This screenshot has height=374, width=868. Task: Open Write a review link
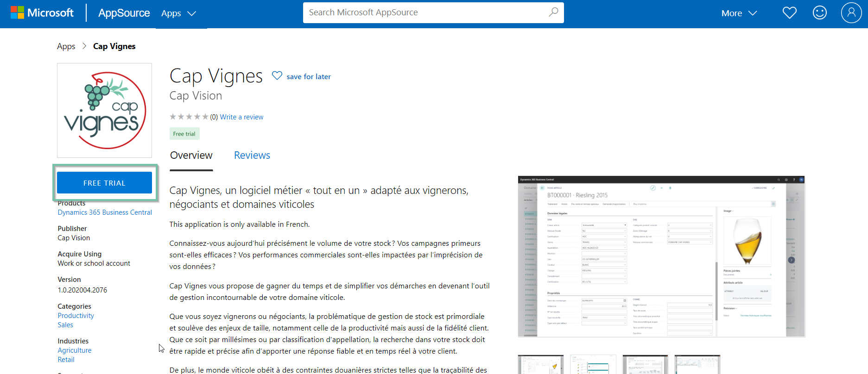241,117
